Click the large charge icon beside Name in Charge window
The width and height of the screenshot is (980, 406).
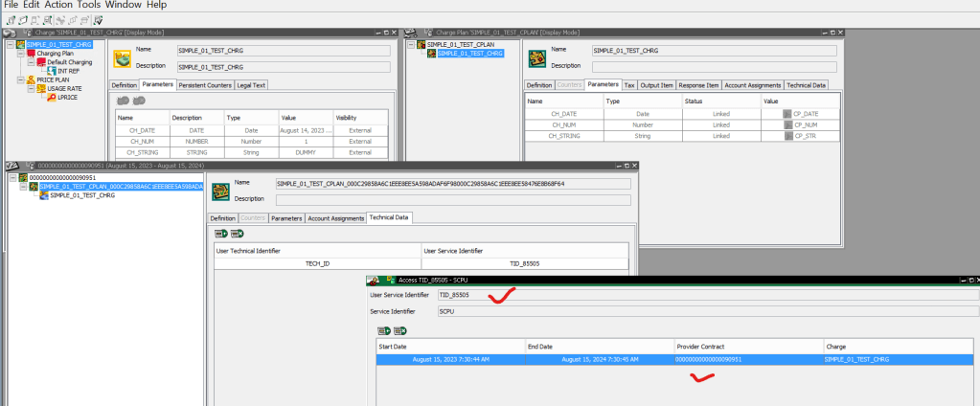(x=122, y=58)
